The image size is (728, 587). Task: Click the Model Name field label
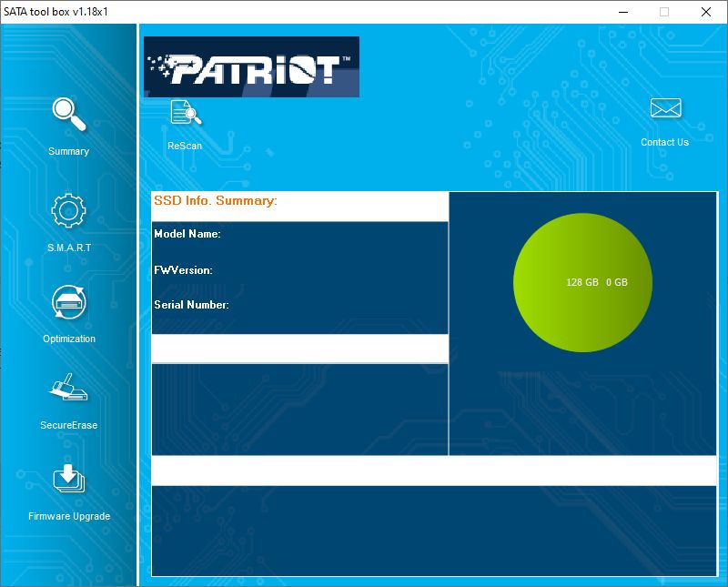[187, 234]
